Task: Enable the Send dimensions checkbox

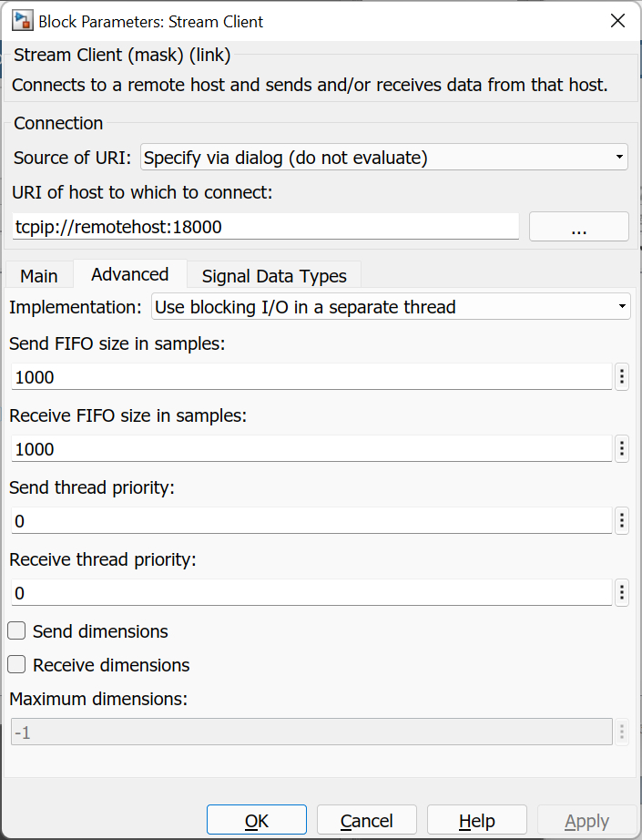Action: 15,630
